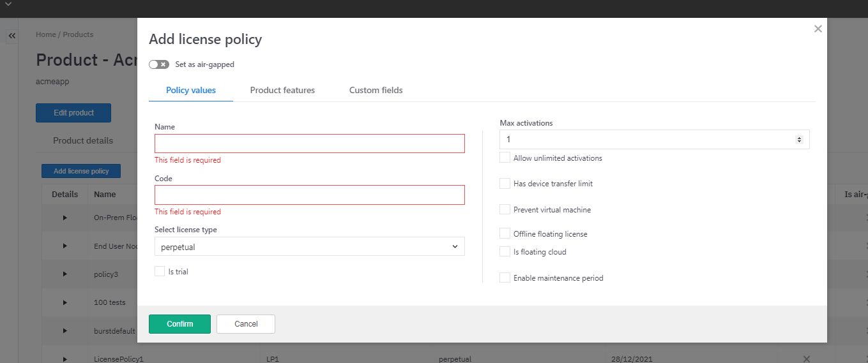Focus the Code text field
This screenshot has height=363, width=868.
pyautogui.click(x=309, y=195)
